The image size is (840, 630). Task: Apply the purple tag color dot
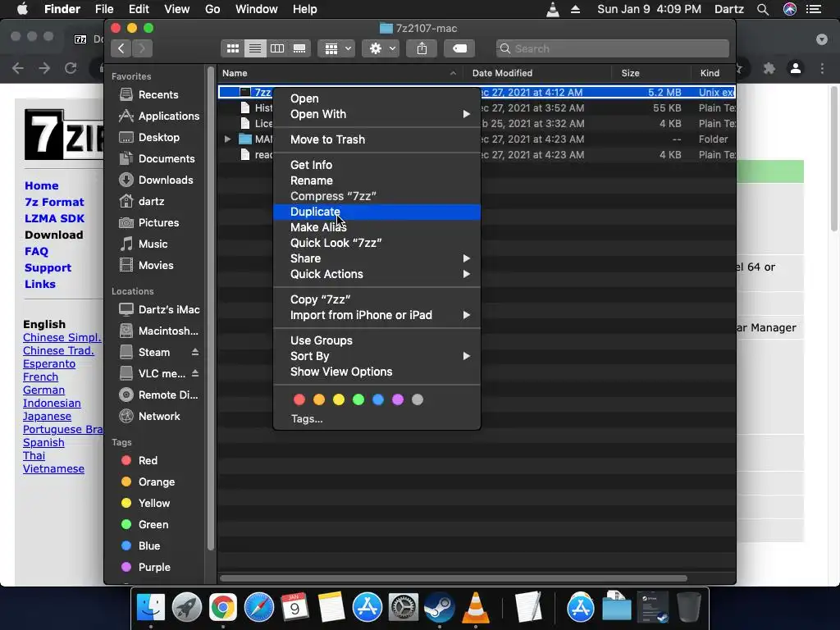(x=398, y=399)
